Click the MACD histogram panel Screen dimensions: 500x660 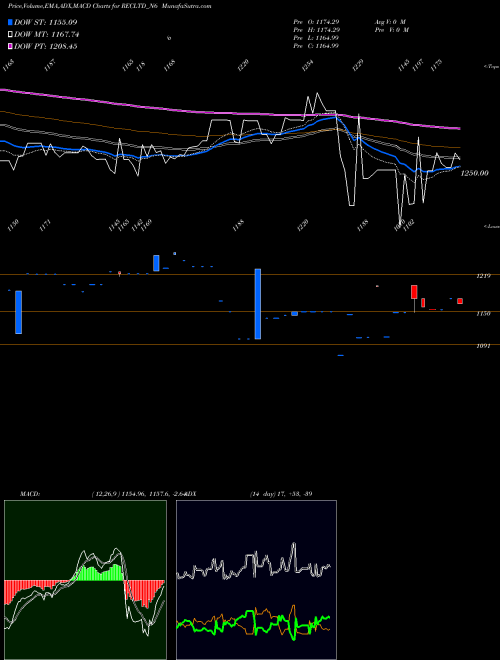[85, 580]
